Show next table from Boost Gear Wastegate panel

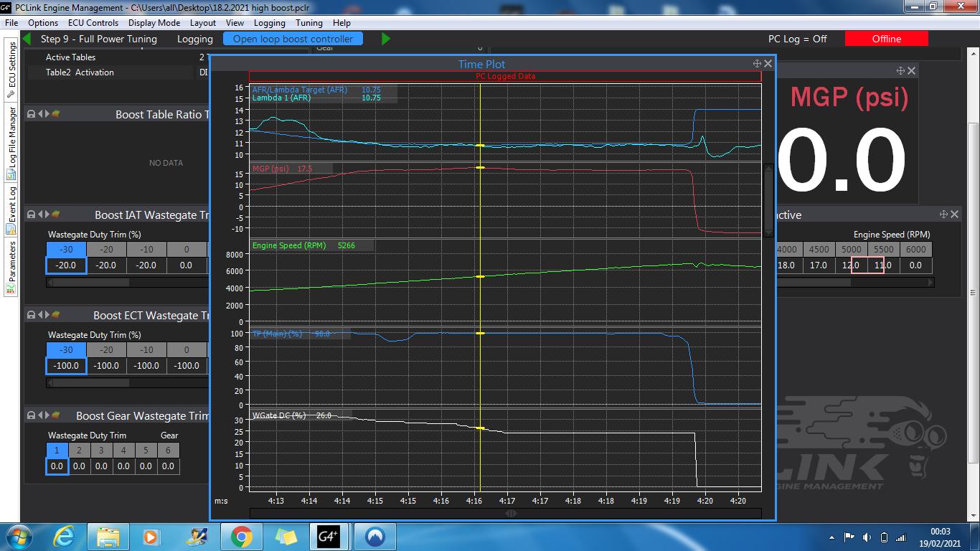point(47,415)
